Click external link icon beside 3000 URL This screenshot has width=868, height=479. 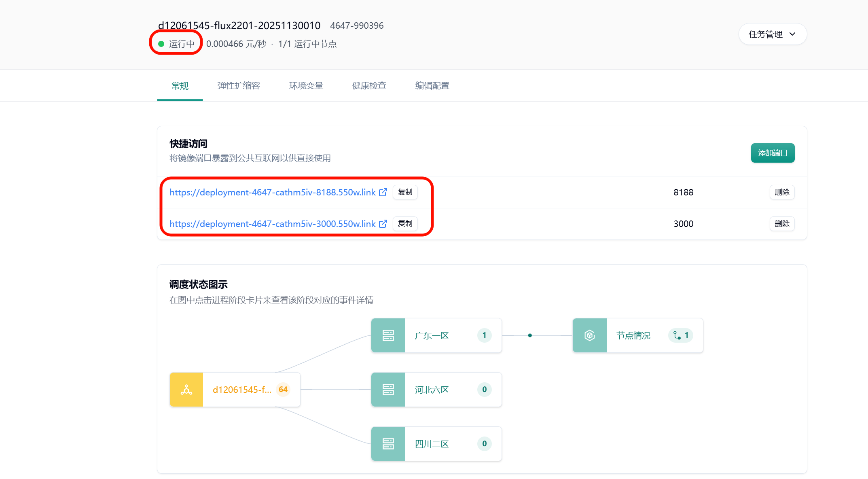point(383,224)
